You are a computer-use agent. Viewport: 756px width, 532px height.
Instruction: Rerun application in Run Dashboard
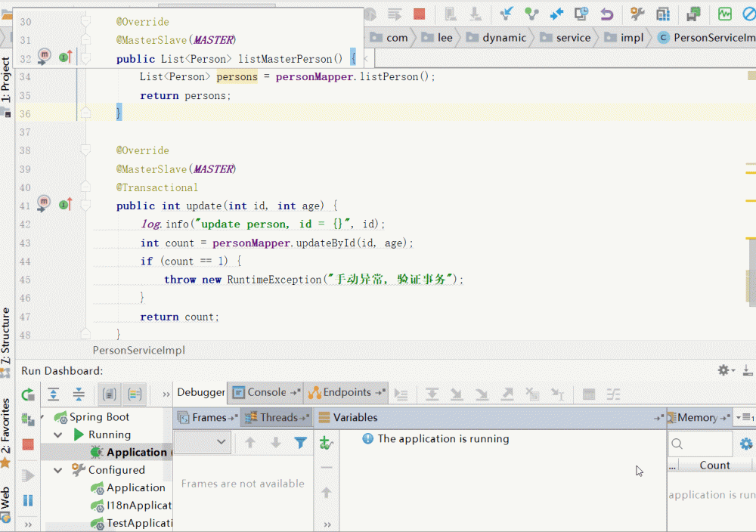pos(28,394)
